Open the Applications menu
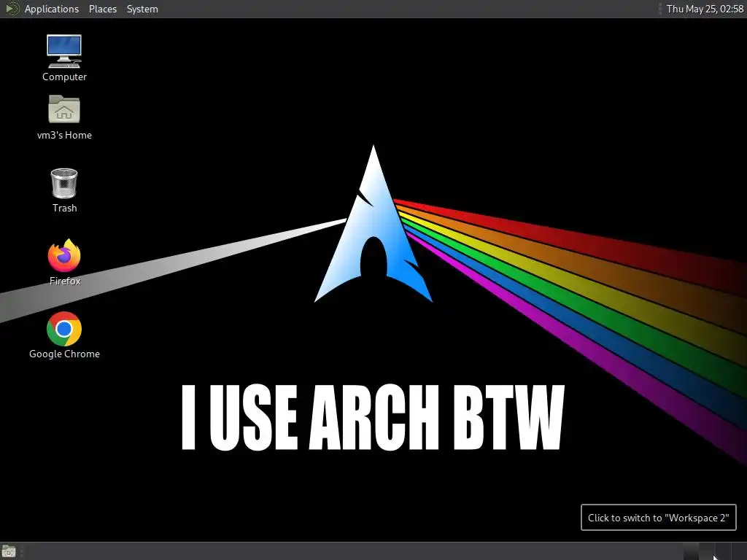This screenshot has height=560, width=747. coord(52,9)
